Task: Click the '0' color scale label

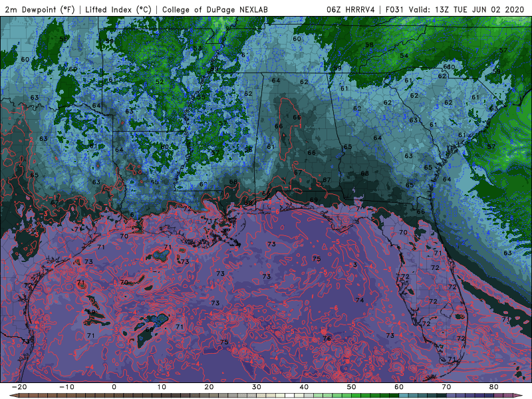Action: click(114, 387)
